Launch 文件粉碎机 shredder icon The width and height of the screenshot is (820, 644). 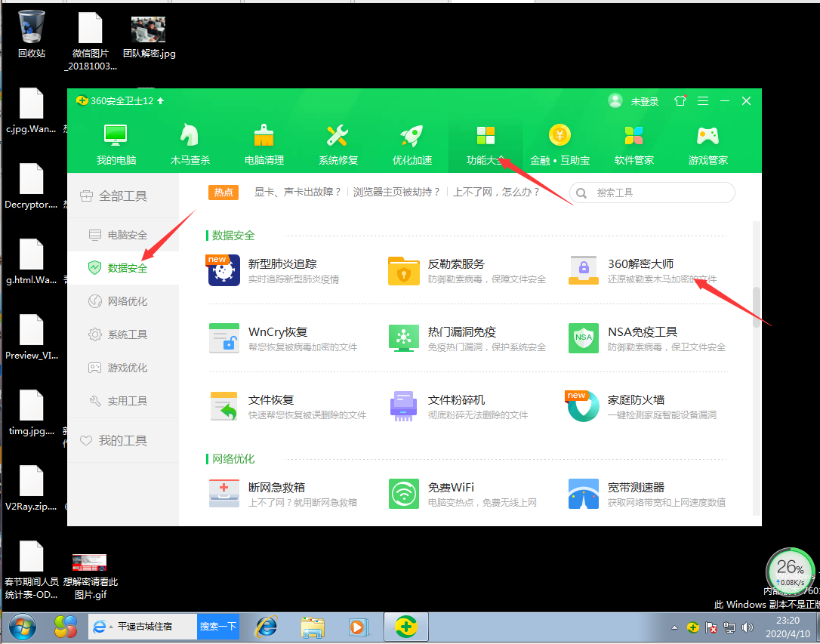404,406
